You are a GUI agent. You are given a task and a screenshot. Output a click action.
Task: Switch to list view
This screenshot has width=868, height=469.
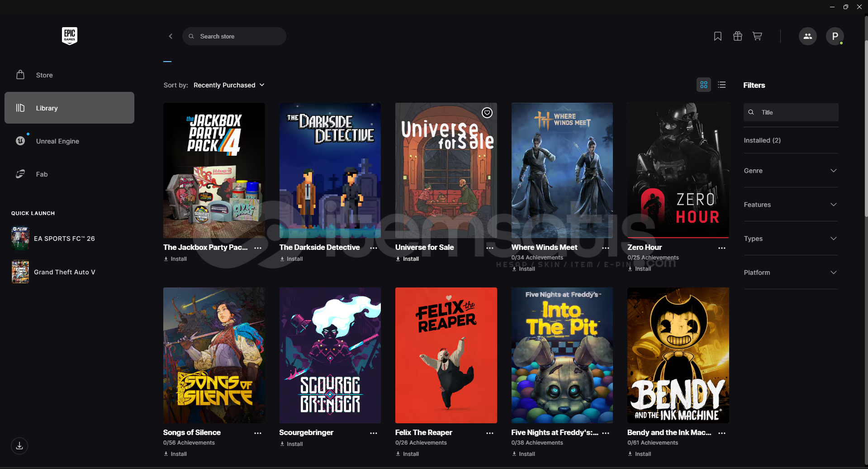pyautogui.click(x=722, y=85)
